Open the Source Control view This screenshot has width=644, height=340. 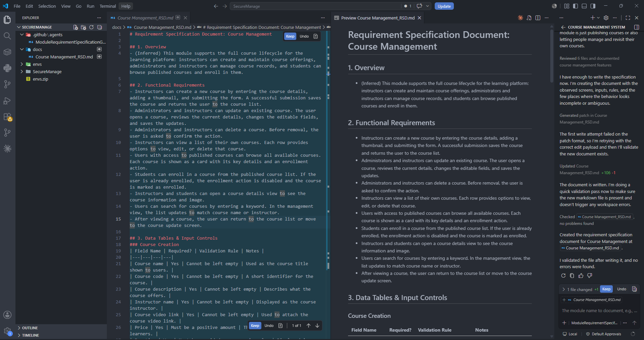pos(7,84)
